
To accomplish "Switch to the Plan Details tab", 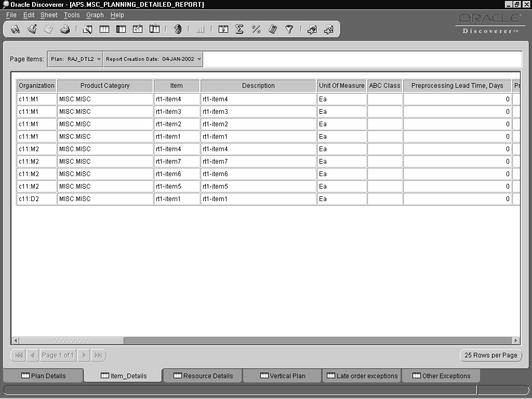I will [44, 376].
